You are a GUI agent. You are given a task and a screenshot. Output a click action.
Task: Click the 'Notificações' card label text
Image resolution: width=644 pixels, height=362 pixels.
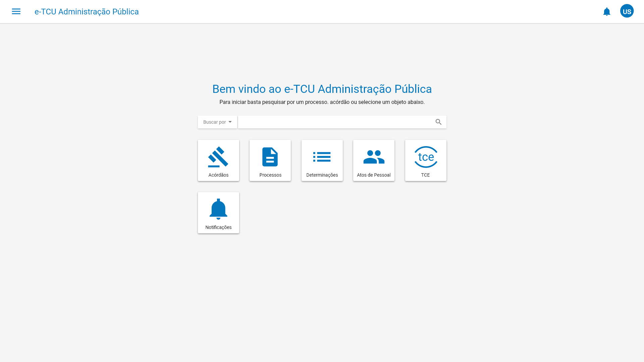click(x=218, y=227)
